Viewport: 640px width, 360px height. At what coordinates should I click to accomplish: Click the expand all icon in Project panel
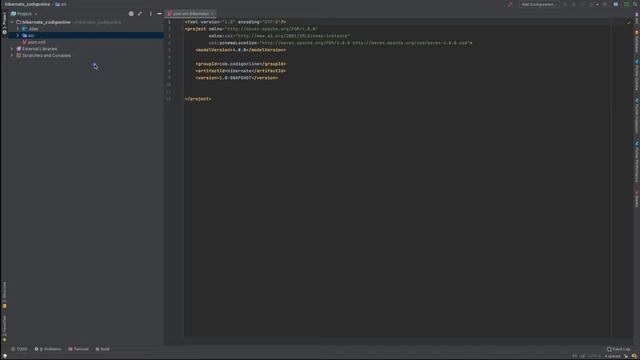click(x=140, y=13)
